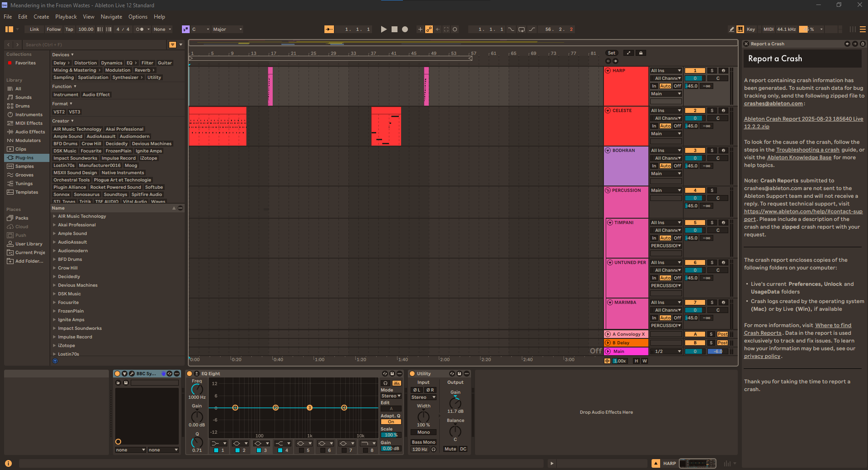Open the Ableton Knowledge Base link

click(799, 157)
